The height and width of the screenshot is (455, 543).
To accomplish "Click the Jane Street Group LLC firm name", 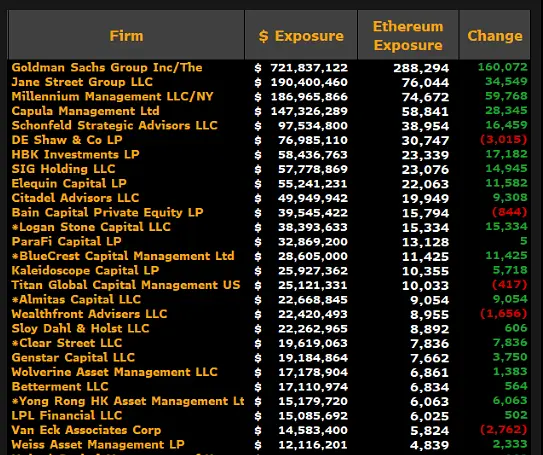I will (x=82, y=82).
